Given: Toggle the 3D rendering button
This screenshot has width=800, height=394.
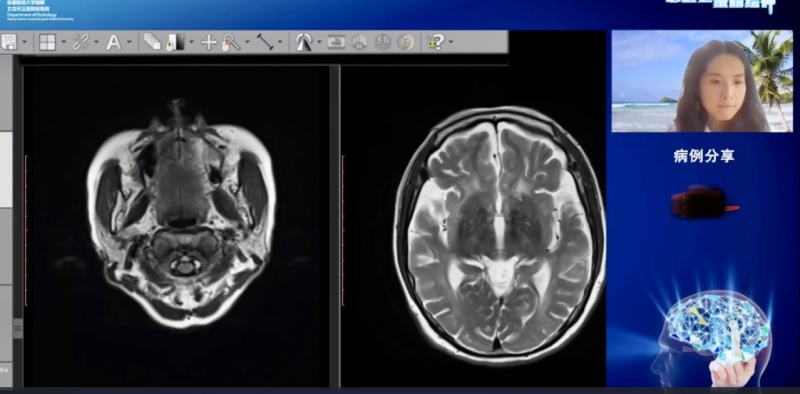Looking at the screenshot, I should [383, 42].
